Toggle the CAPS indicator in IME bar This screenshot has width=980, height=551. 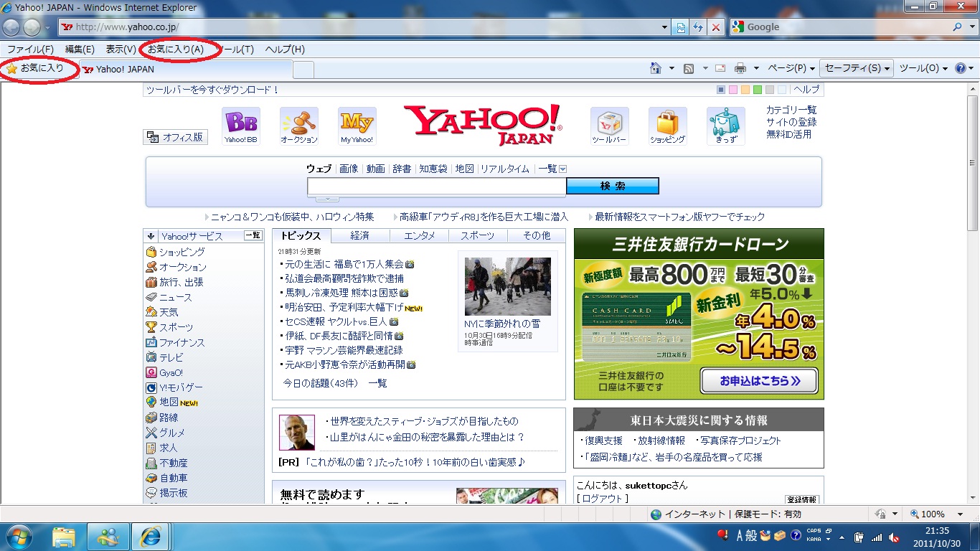tap(814, 531)
